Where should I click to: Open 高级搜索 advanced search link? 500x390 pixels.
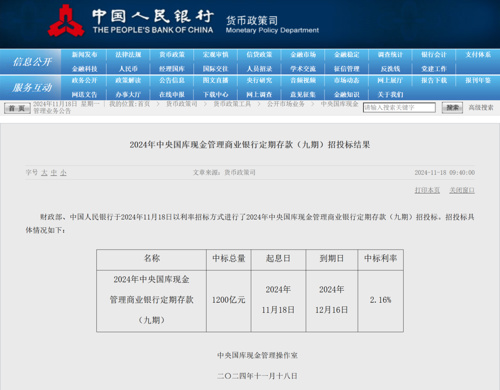(x=481, y=107)
